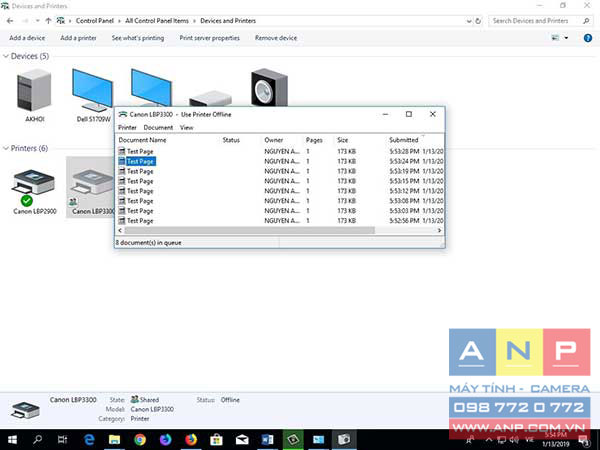
Task: Click See what's printing
Action: (x=138, y=38)
